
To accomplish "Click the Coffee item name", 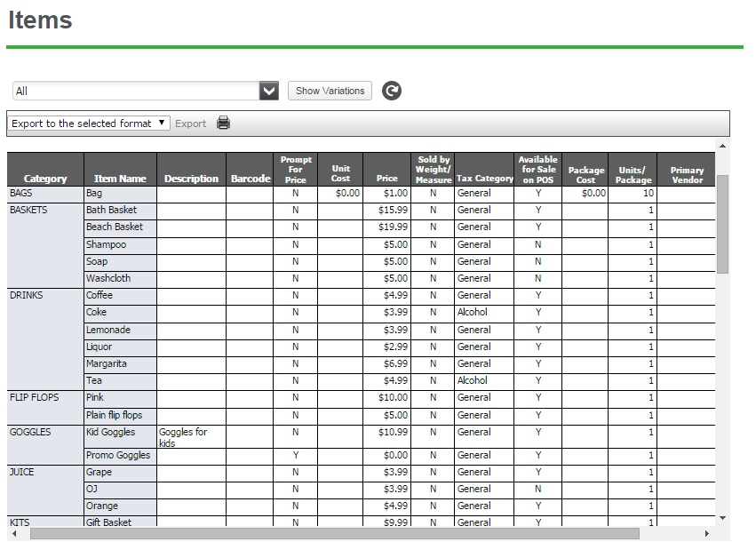I will (99, 295).
